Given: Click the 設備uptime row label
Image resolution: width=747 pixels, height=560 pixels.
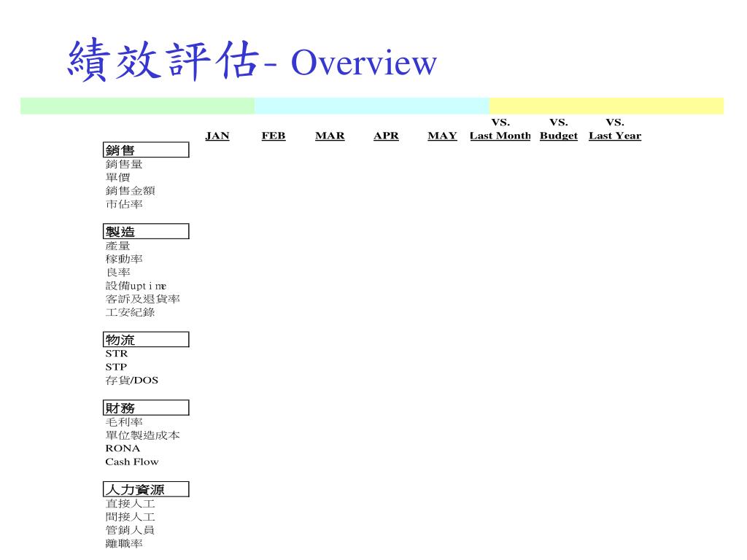Looking at the screenshot, I should (136, 286).
